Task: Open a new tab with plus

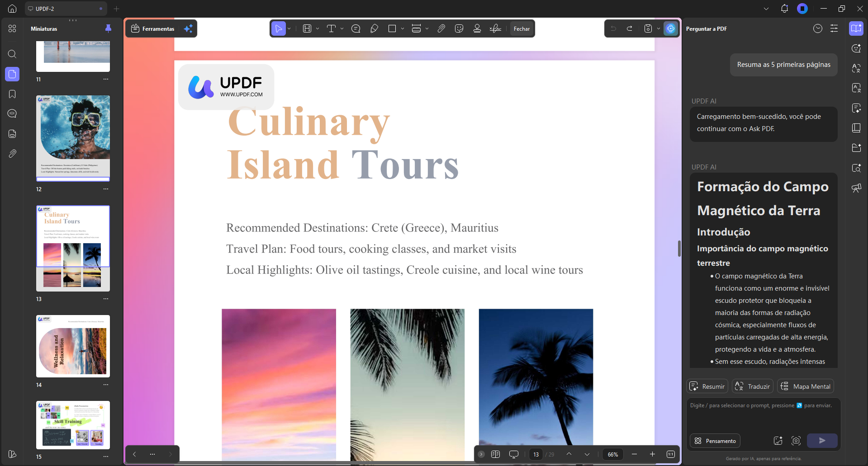Action: (116, 9)
